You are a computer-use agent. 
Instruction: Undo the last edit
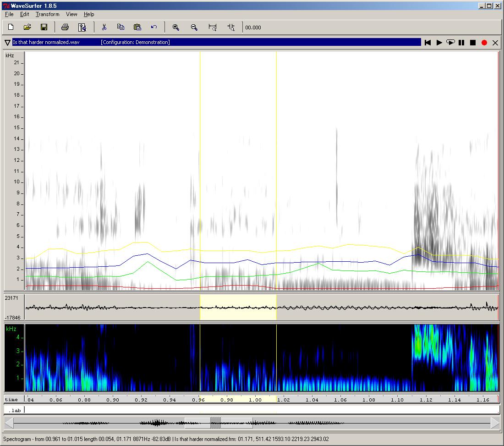(154, 28)
